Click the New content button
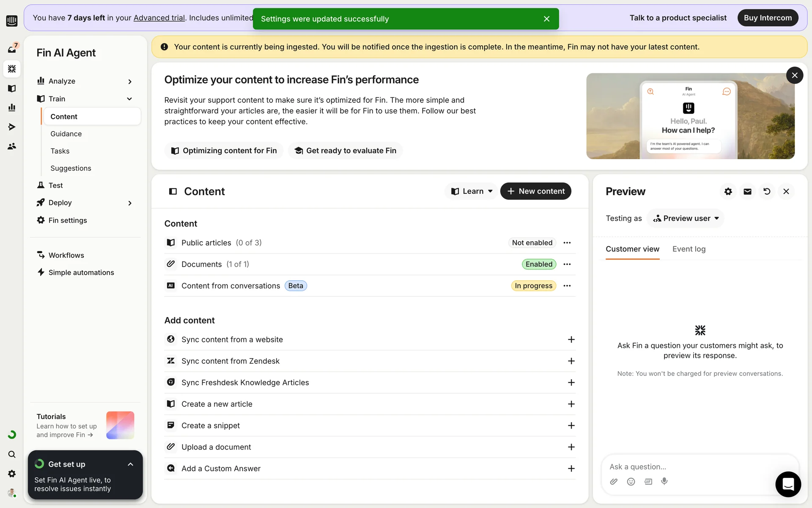This screenshot has height=508, width=812. pyautogui.click(x=535, y=191)
